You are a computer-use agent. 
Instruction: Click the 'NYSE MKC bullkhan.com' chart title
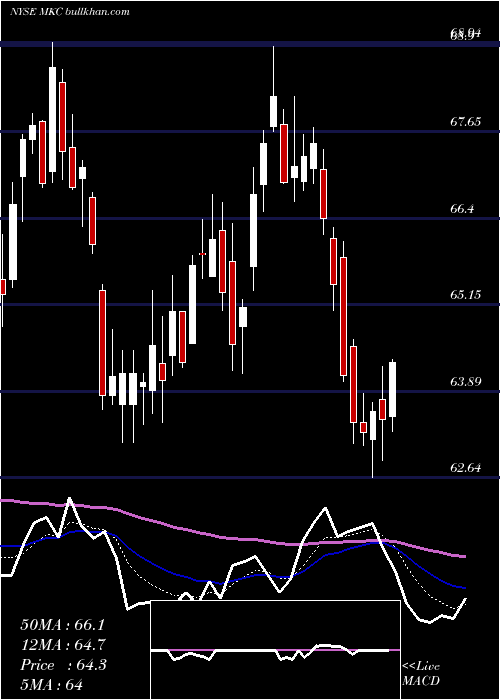point(70,12)
